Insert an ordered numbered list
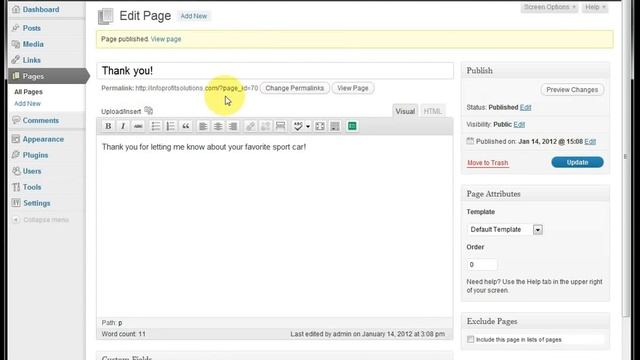The height and width of the screenshot is (360, 640). 171,126
